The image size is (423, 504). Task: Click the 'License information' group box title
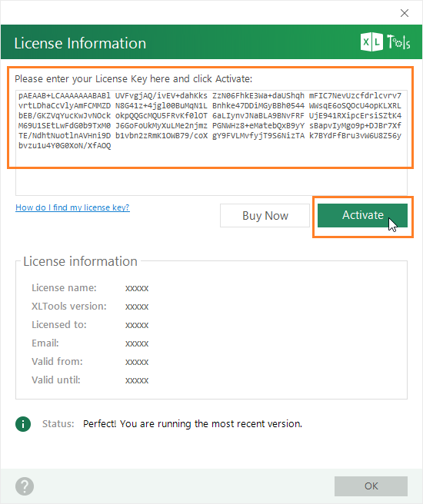[x=81, y=261]
